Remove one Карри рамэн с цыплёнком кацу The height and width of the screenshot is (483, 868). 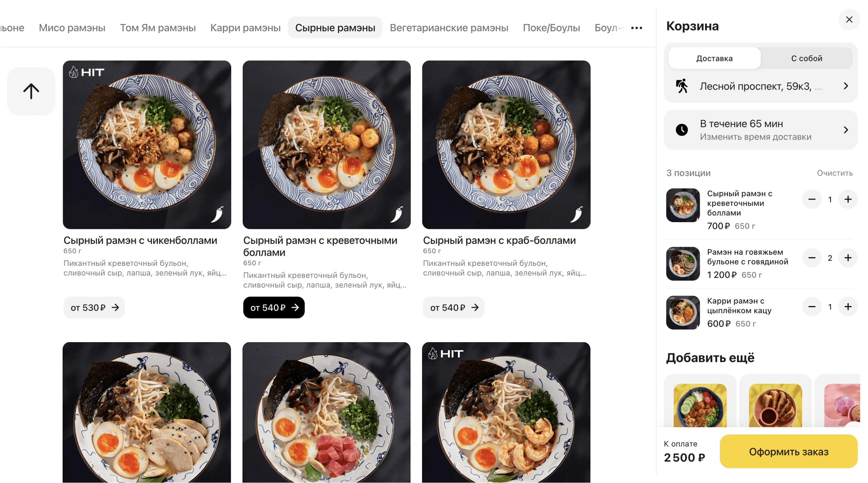click(812, 307)
